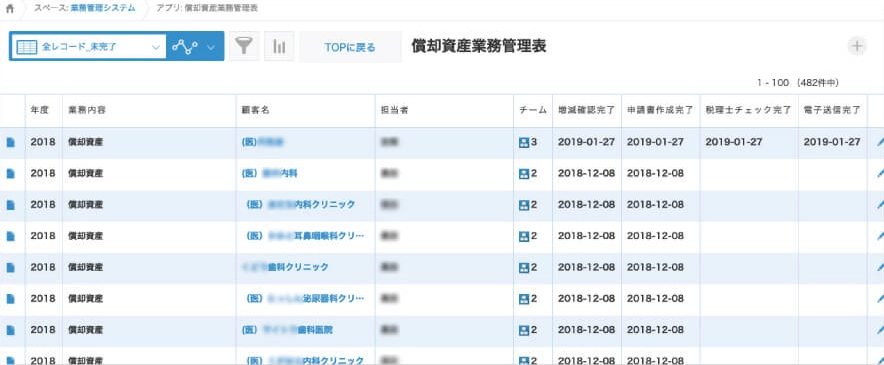Expand the chevron next to graph icon
The image size is (884, 365).
[211, 47]
